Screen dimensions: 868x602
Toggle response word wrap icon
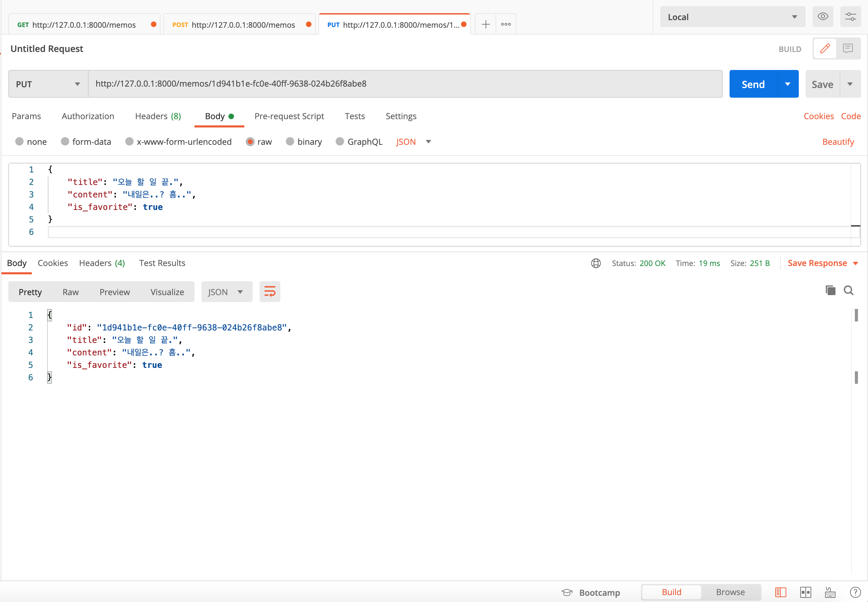270,292
